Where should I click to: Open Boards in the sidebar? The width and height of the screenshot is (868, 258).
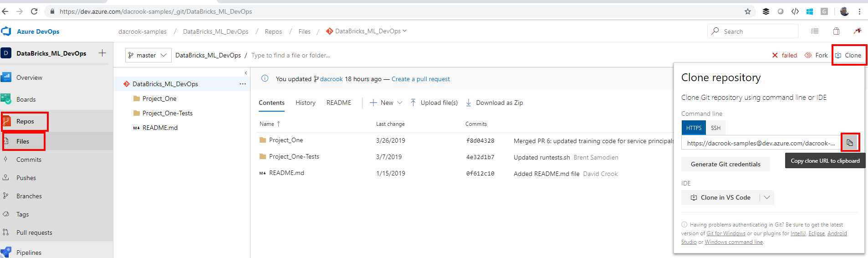pos(26,99)
